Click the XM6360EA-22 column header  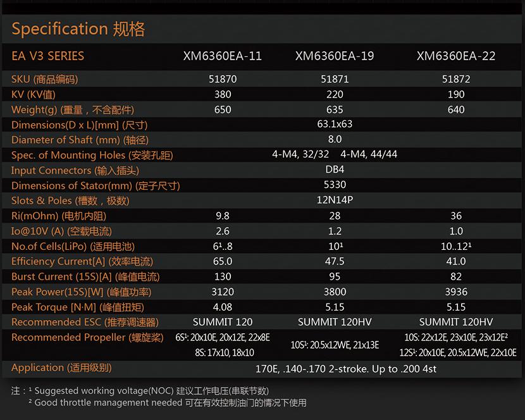pos(456,56)
